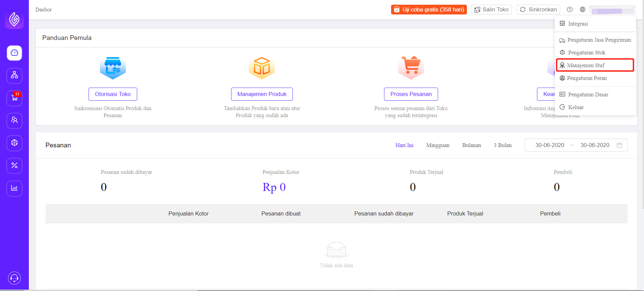The width and height of the screenshot is (644, 291).
Task: Open the promotions percent icon in sidebar
Action: click(x=14, y=165)
